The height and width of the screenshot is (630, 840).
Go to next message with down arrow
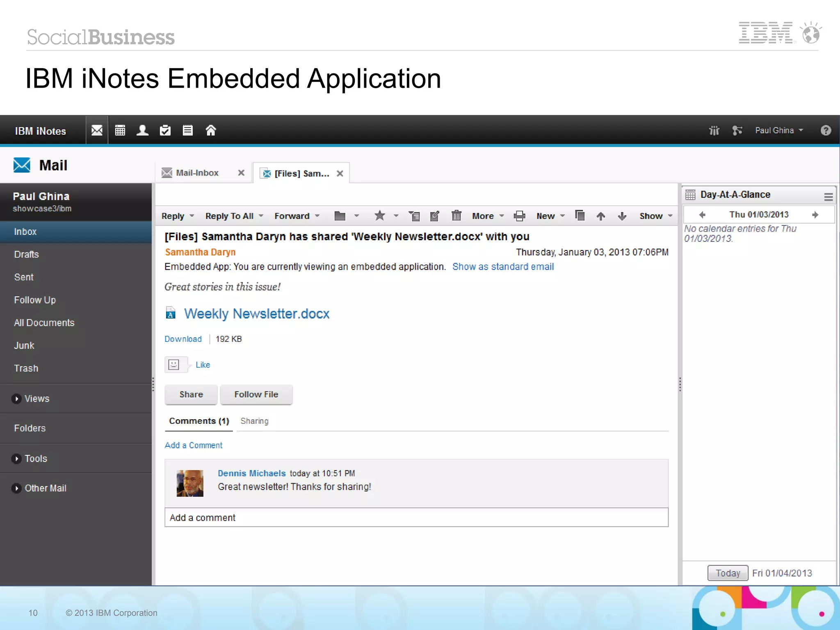tap(622, 216)
